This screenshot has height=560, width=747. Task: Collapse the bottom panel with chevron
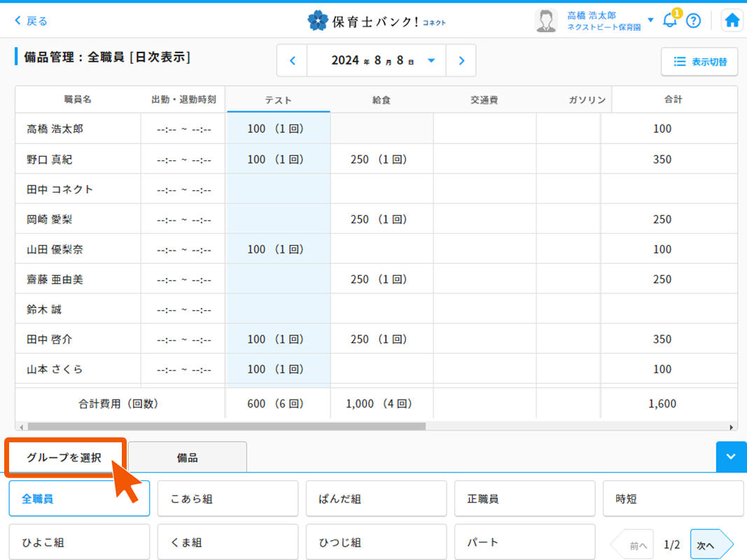pos(731,457)
